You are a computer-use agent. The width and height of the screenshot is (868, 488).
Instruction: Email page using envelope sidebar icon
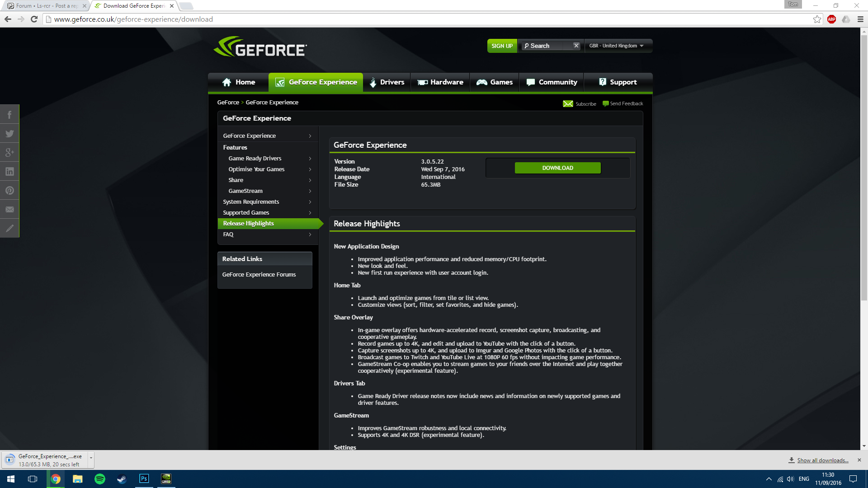[x=9, y=210]
